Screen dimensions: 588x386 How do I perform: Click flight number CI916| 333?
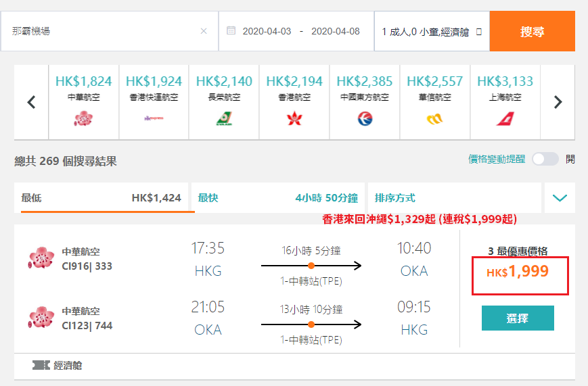[87, 266]
